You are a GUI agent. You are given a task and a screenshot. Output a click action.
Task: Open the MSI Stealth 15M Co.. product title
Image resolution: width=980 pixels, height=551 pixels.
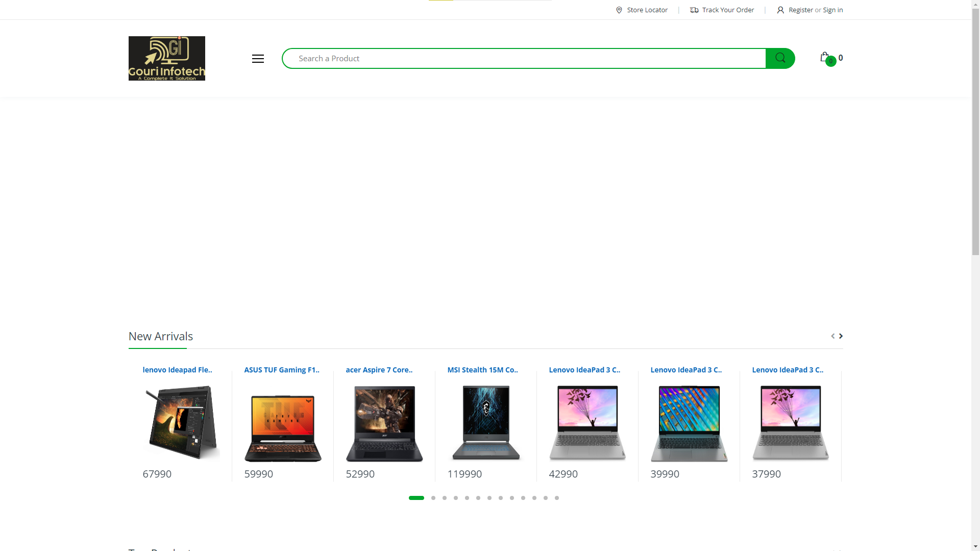click(x=483, y=370)
